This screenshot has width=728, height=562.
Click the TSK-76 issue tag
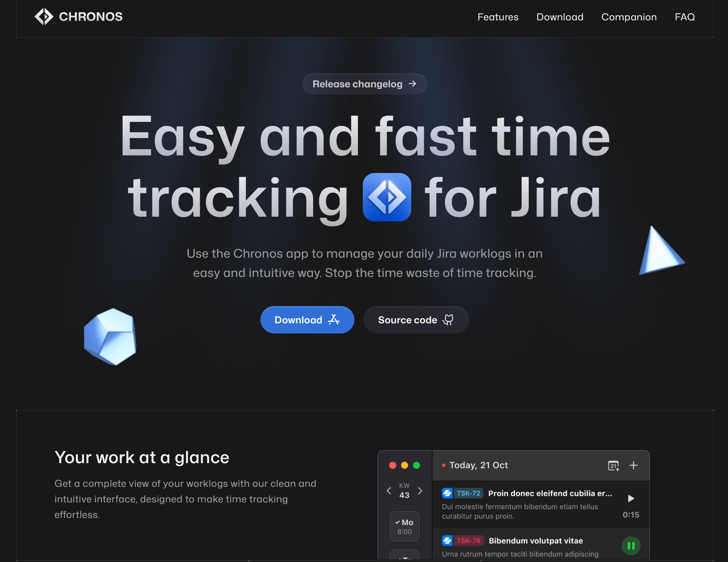[x=468, y=541]
